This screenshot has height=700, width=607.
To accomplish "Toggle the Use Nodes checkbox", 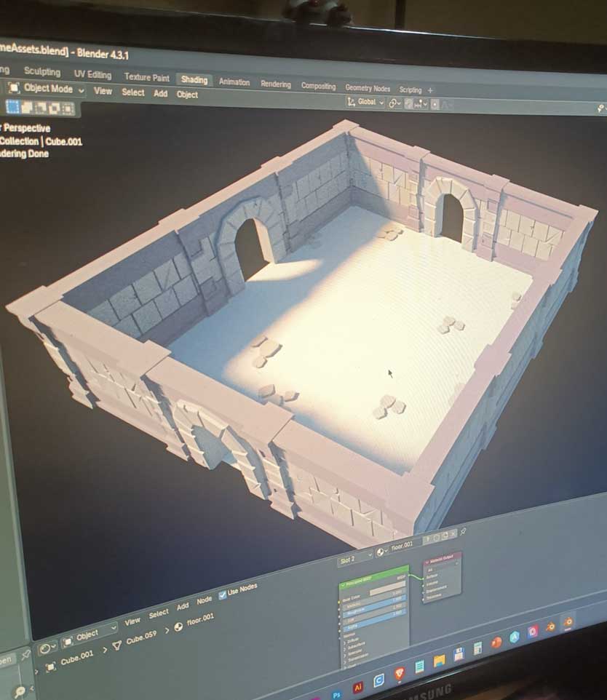I will (x=223, y=592).
